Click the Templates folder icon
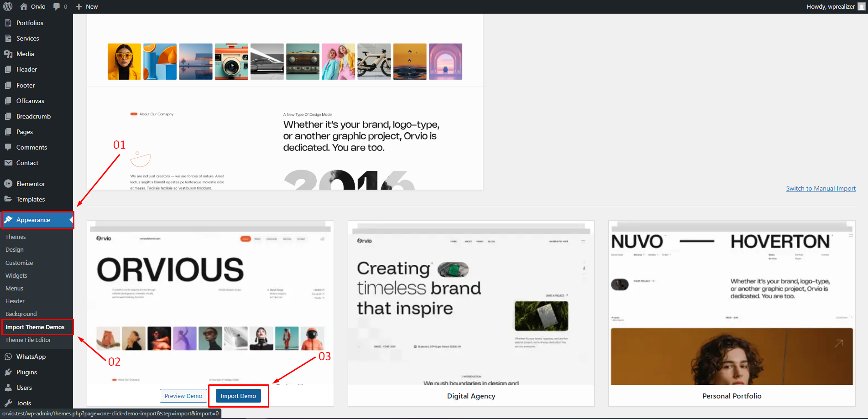The height and width of the screenshot is (419, 868). pyautogui.click(x=8, y=199)
